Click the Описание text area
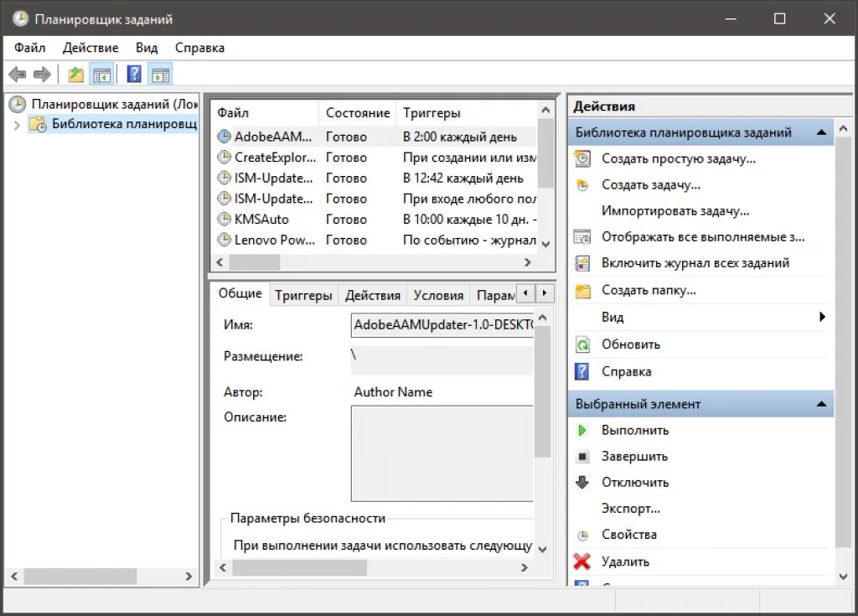The height and width of the screenshot is (616, 858). pos(442,453)
